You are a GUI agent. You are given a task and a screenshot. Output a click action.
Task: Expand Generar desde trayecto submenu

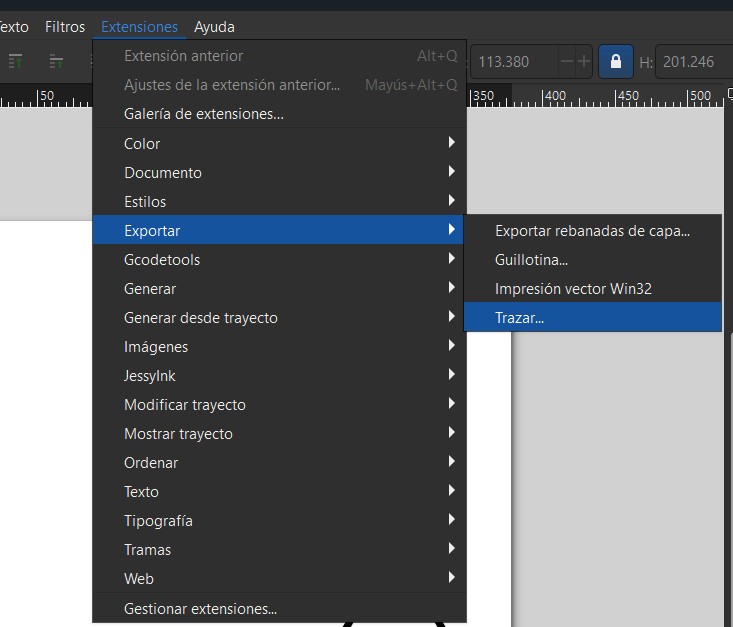[x=279, y=317]
